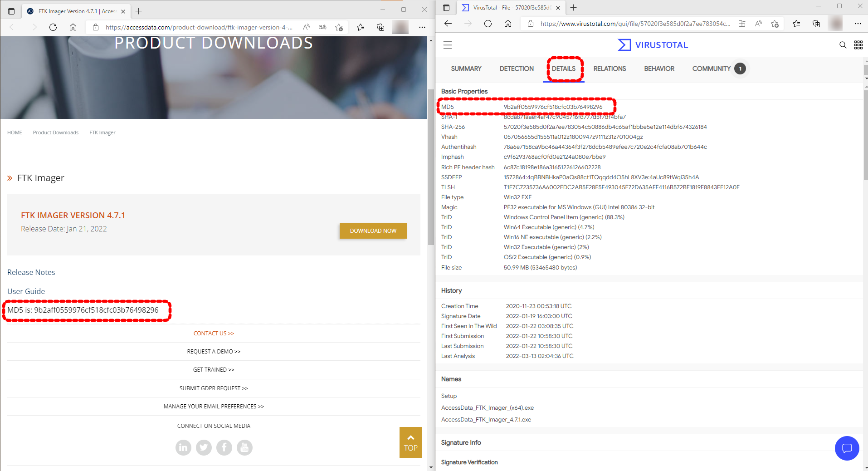Click the Facebook social media icon

[224, 447]
